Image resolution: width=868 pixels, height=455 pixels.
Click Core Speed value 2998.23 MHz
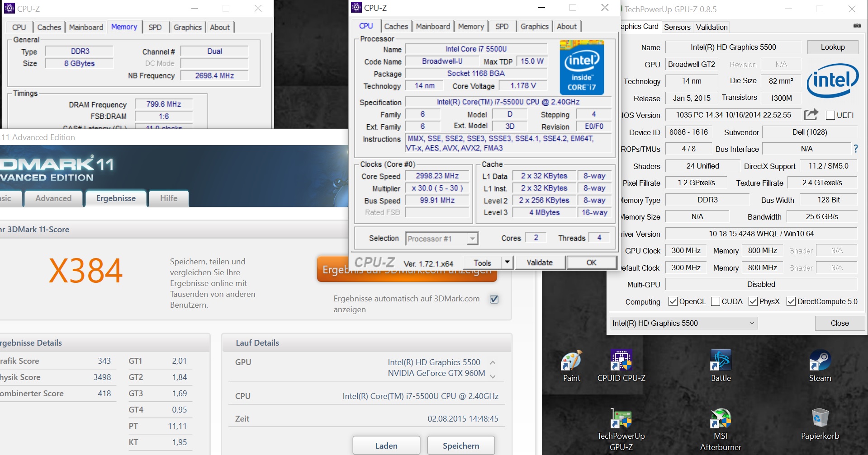(x=437, y=176)
